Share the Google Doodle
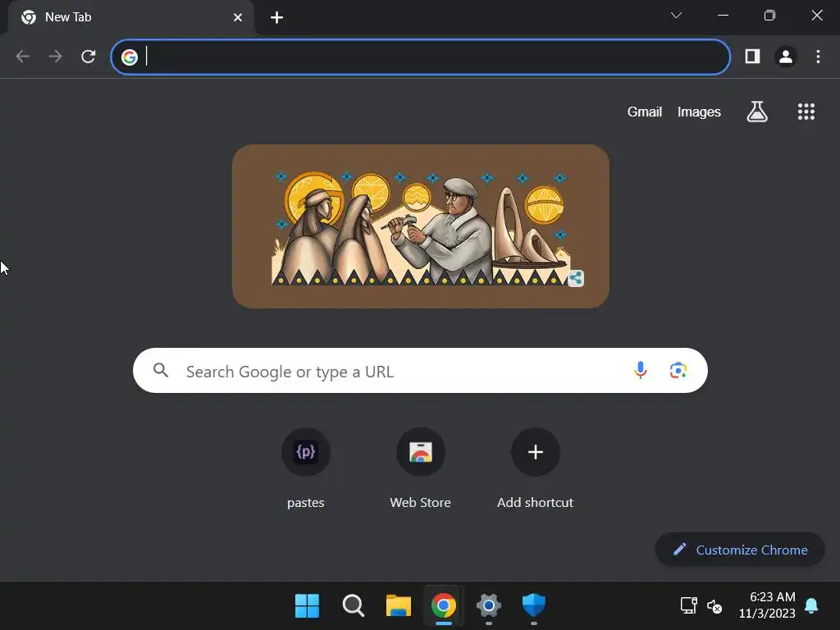Viewport: 840px width, 630px height. click(x=575, y=278)
